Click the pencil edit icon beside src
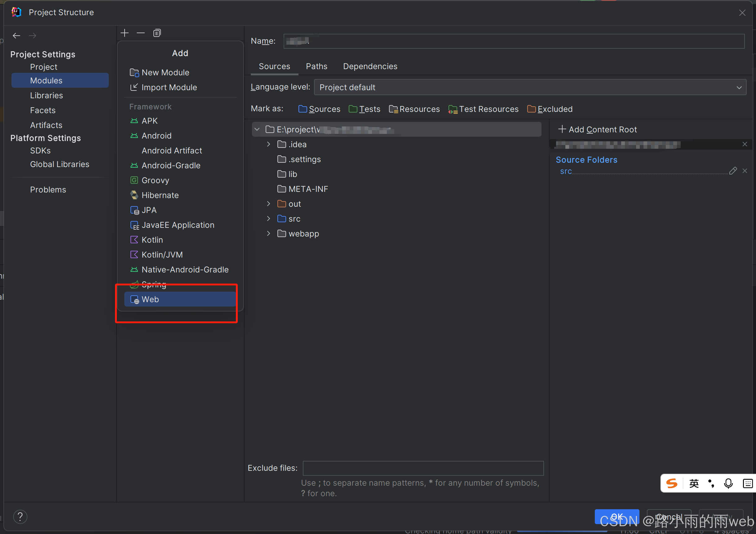The width and height of the screenshot is (756, 534). tap(733, 171)
